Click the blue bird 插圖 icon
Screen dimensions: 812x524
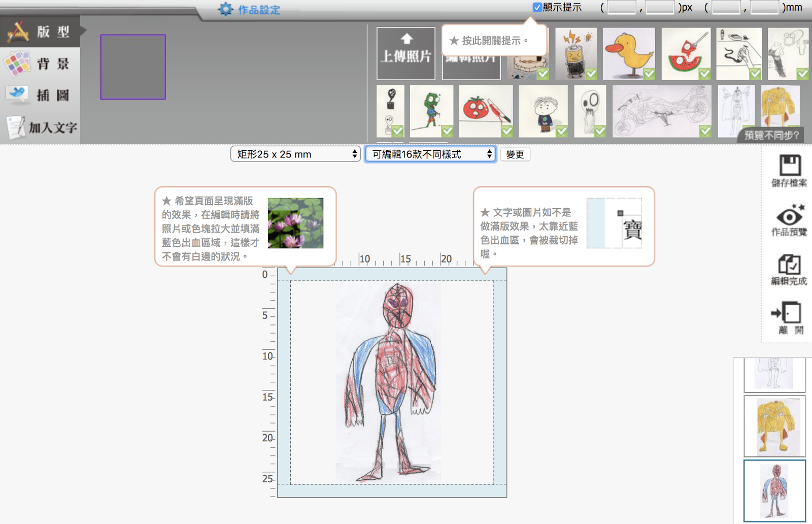[x=17, y=94]
